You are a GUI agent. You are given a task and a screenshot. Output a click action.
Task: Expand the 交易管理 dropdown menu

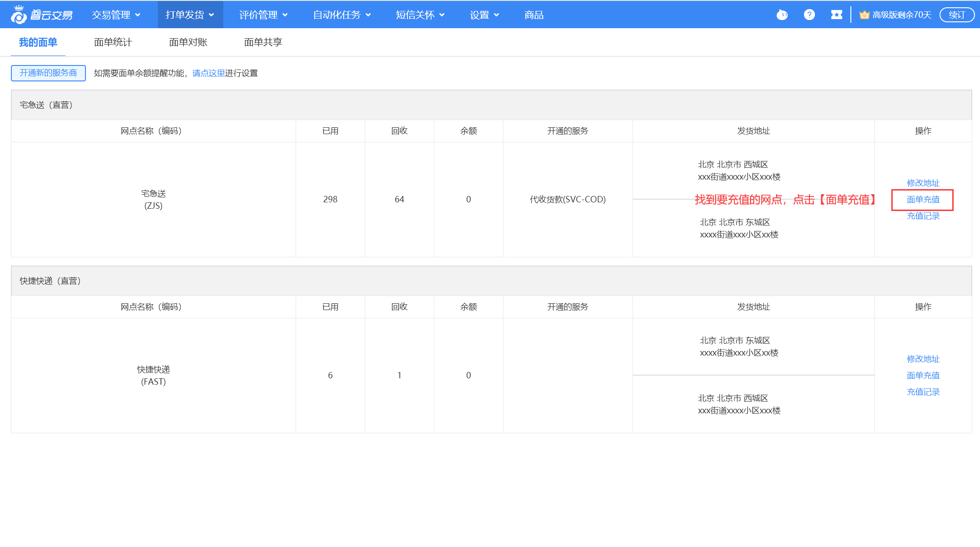[116, 15]
